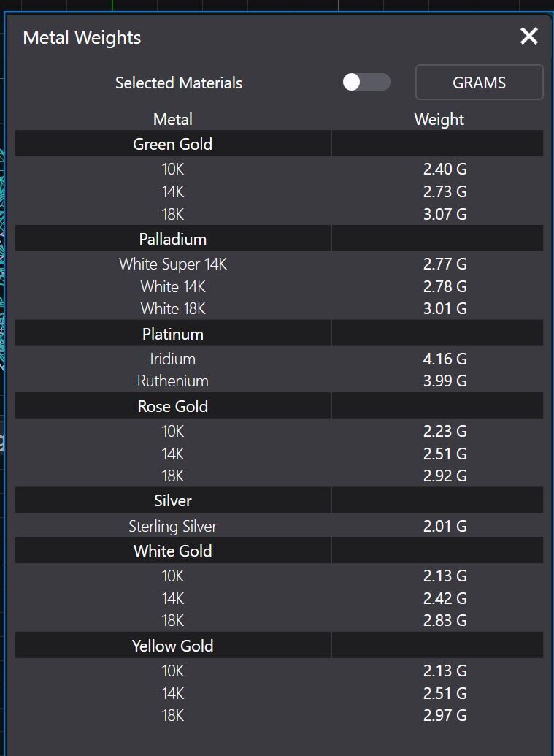The image size is (554, 756).
Task: Select the Yellow Gold category header
Action: (173, 646)
